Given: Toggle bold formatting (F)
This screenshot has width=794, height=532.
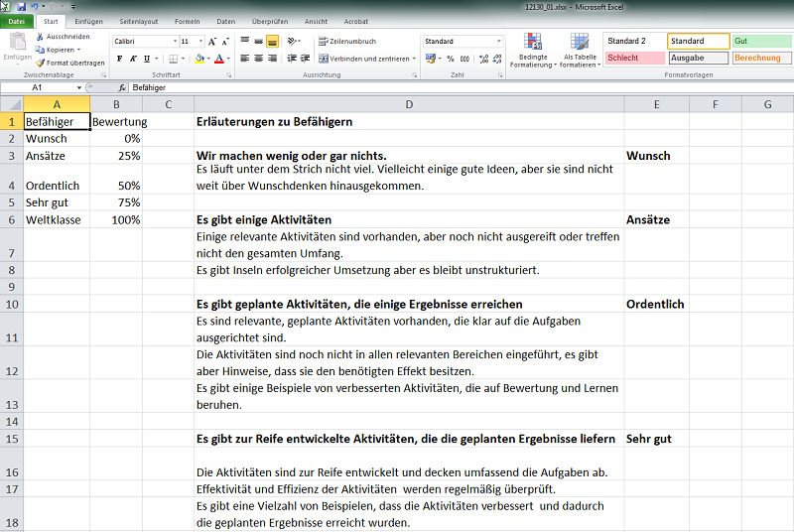Looking at the screenshot, I should (119, 59).
